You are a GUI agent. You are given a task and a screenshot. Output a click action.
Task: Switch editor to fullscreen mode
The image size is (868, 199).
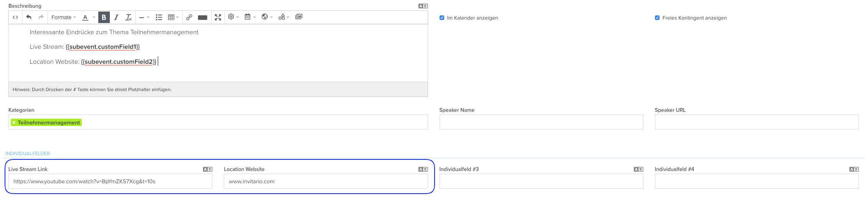(218, 17)
